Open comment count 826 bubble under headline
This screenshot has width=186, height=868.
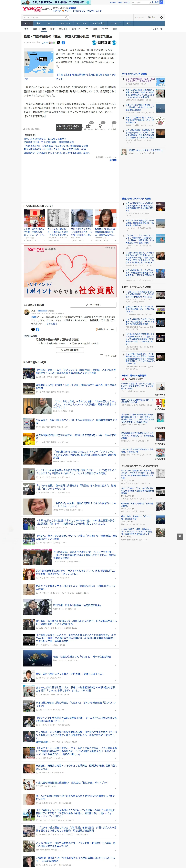tap(45, 43)
